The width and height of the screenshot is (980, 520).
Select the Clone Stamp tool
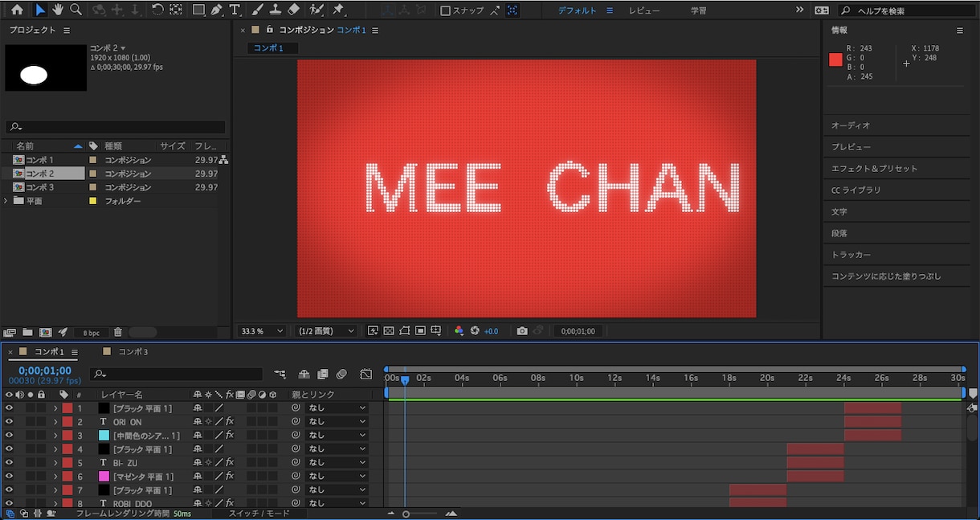[x=276, y=10]
